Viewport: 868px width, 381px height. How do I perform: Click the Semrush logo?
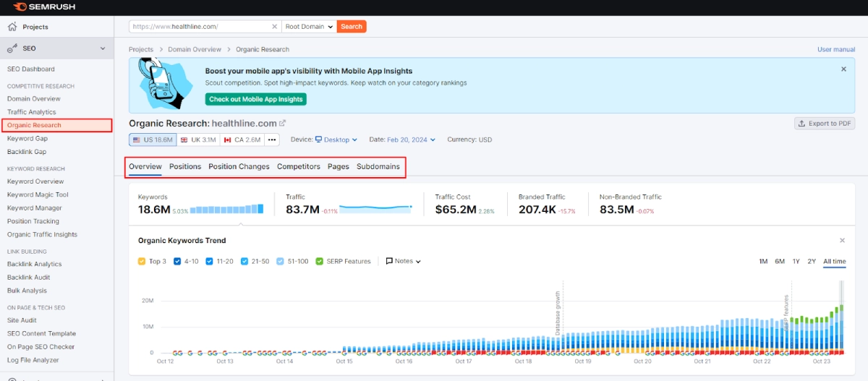click(x=43, y=7)
